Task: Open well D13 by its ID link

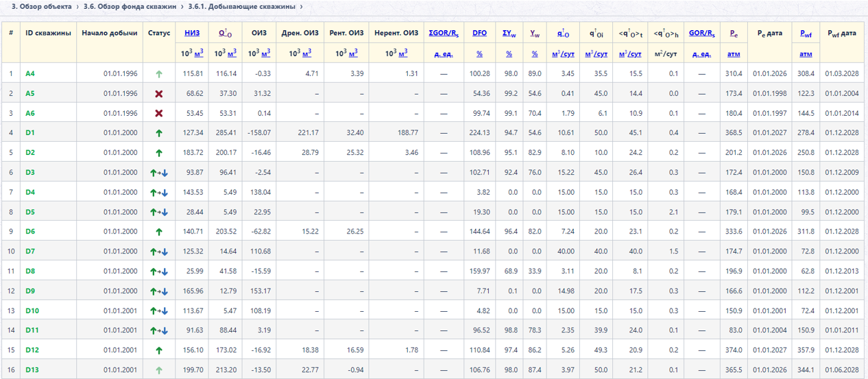Action: coord(32,370)
